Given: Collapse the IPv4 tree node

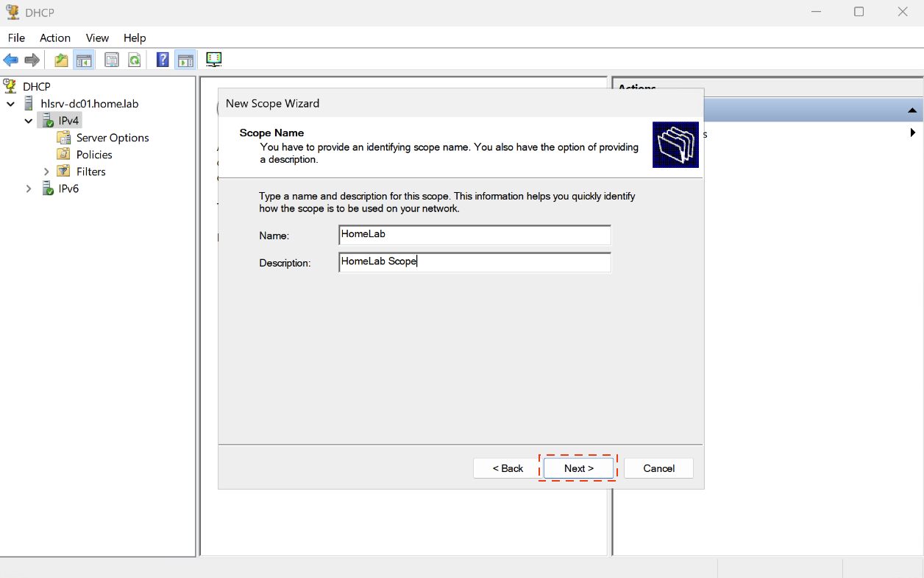Looking at the screenshot, I should pyautogui.click(x=29, y=121).
